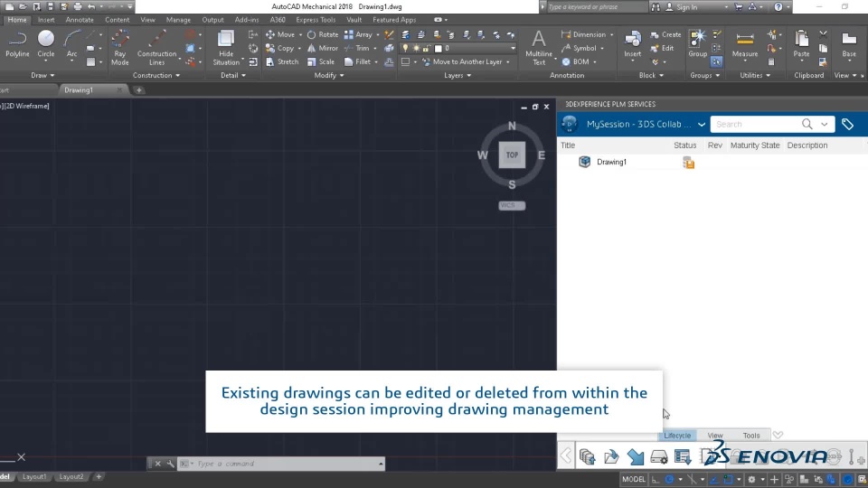The image size is (868, 488).
Task: Switch to the View tab in PLM panel
Action: (x=714, y=436)
